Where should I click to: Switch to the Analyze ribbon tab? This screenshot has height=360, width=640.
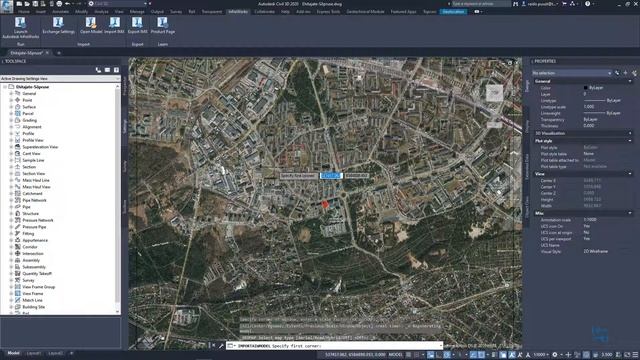point(101,11)
